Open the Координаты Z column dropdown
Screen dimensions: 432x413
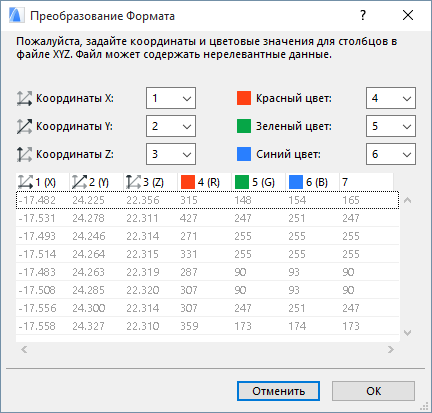(171, 154)
